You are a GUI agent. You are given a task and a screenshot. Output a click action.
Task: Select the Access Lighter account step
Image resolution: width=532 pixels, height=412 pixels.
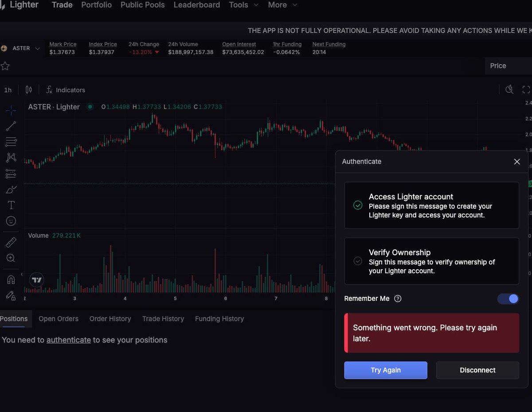[x=431, y=205]
